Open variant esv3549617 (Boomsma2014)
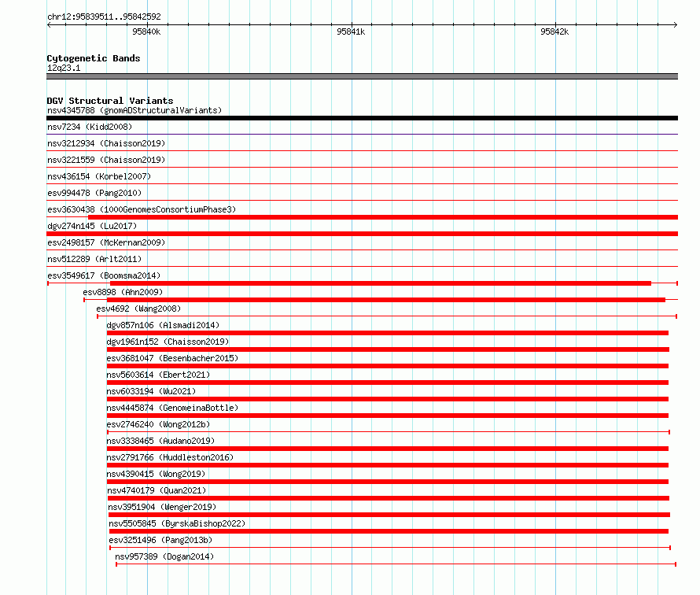This screenshot has height=595, width=700. tap(104, 275)
